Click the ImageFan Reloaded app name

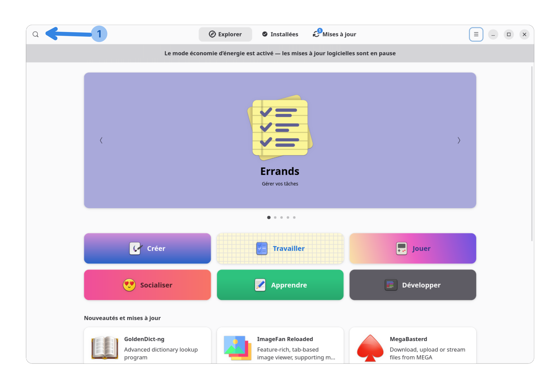285,339
